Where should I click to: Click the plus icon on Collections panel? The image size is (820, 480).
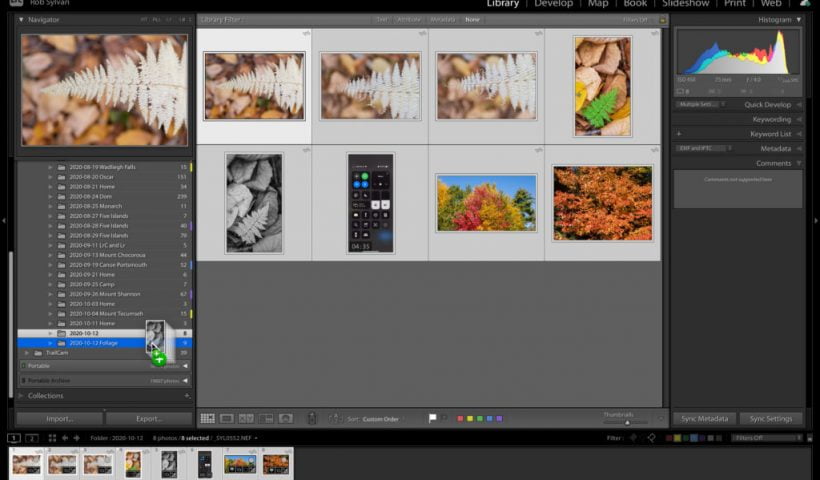tap(187, 396)
